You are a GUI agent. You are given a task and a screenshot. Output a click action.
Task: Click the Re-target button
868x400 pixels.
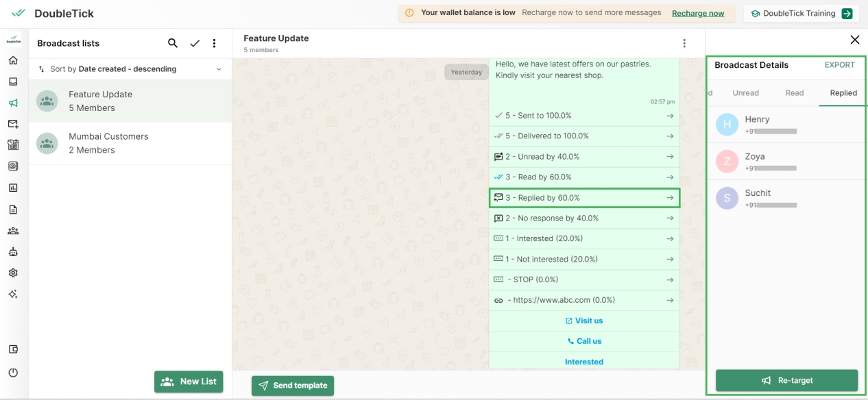(x=786, y=380)
